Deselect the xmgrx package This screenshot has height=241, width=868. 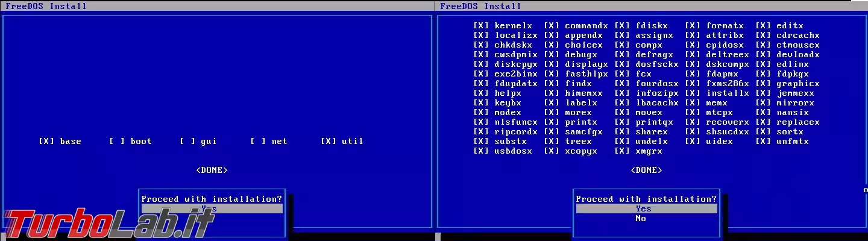(x=622, y=151)
